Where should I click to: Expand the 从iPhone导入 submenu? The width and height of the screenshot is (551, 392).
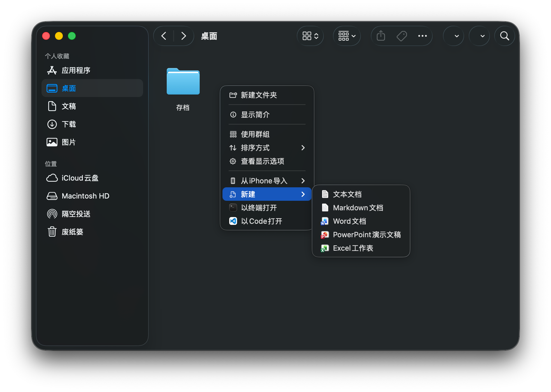[x=267, y=181]
